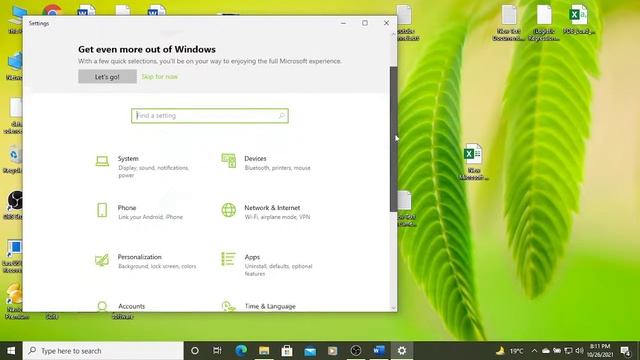Image resolution: width=640 pixels, height=360 pixels.
Task: Close the Settings window
Action: click(x=386, y=23)
